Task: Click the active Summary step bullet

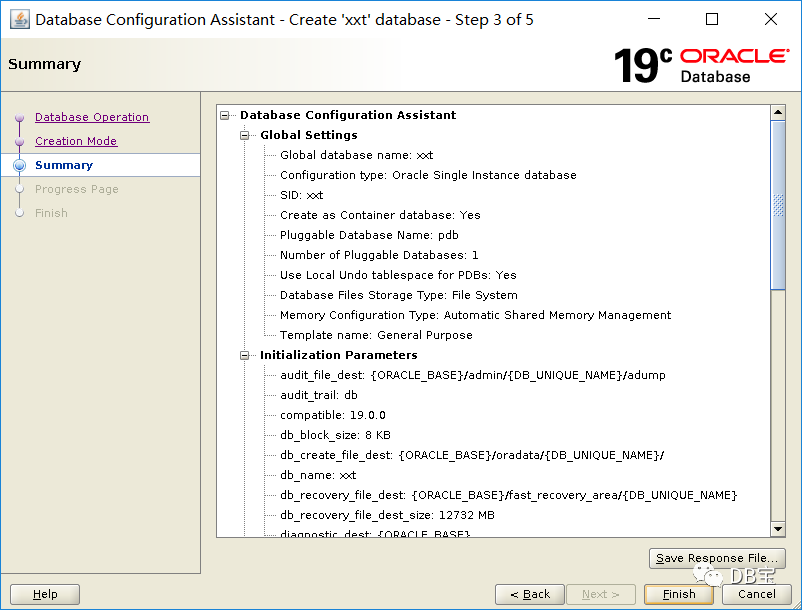Action: (19, 165)
